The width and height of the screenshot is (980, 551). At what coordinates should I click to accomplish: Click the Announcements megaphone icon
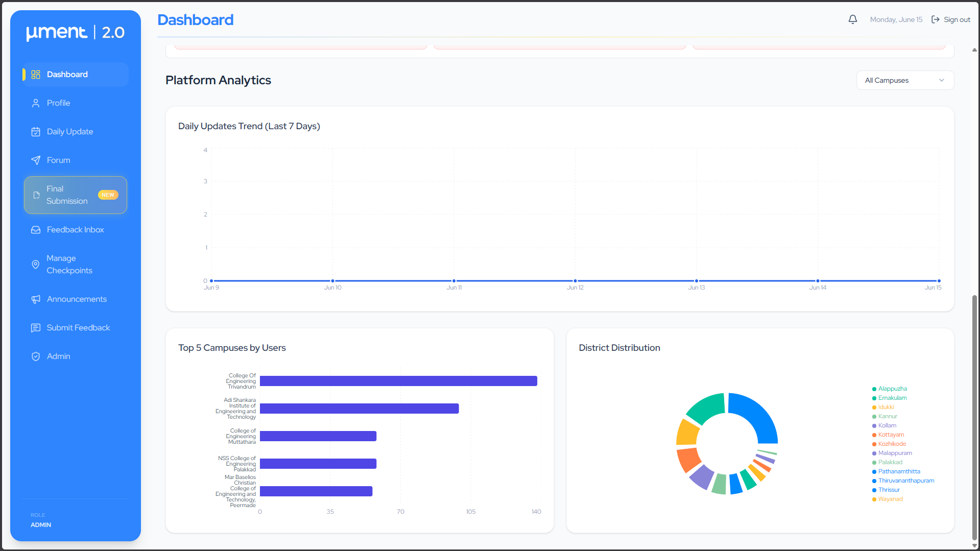[x=36, y=299]
